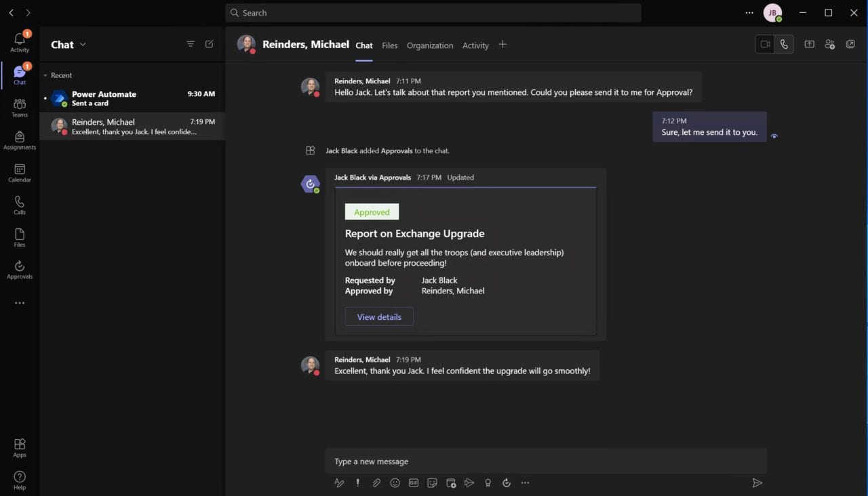Open Files in the left sidebar
The image size is (868, 496).
click(20, 237)
